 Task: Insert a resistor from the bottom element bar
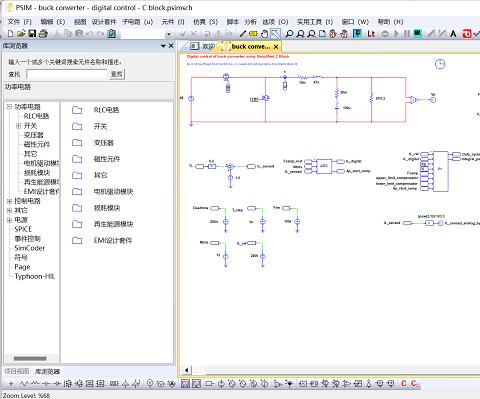(x=24, y=384)
